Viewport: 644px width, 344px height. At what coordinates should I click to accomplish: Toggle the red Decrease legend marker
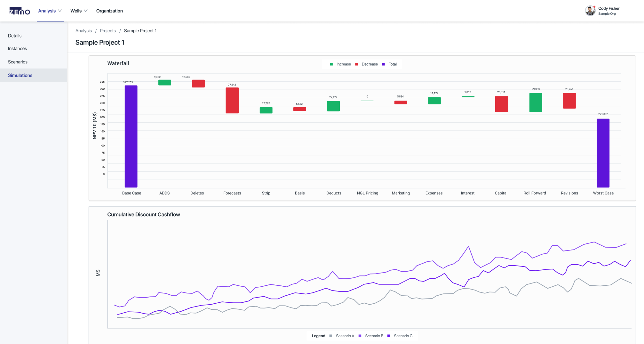pyautogui.click(x=356, y=64)
